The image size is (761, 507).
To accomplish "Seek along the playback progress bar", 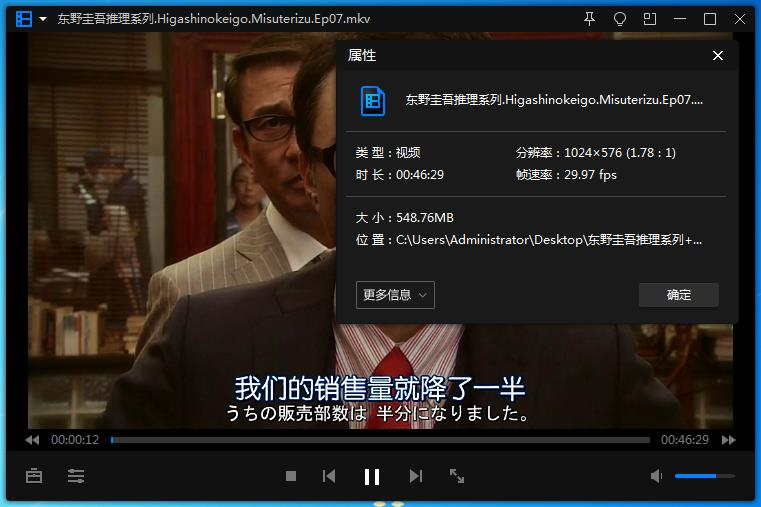I will click(x=380, y=440).
